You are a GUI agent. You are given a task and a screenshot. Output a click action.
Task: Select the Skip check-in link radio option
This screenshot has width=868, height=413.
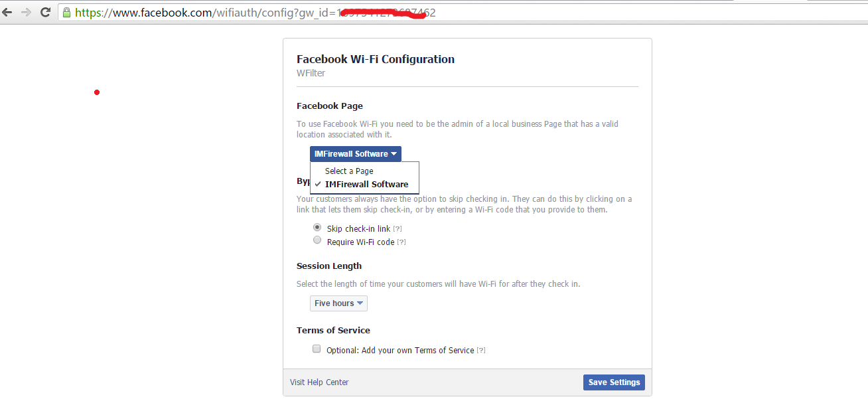tap(317, 227)
